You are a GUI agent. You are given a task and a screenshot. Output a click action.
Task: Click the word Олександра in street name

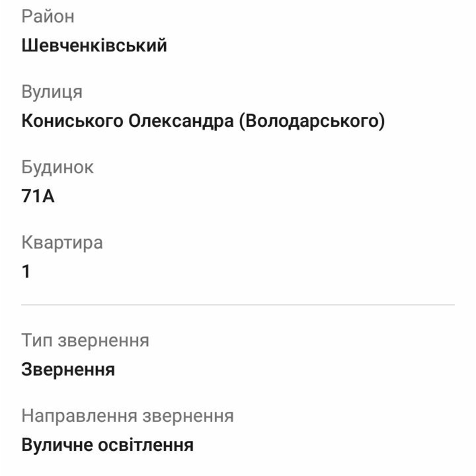[x=181, y=121]
